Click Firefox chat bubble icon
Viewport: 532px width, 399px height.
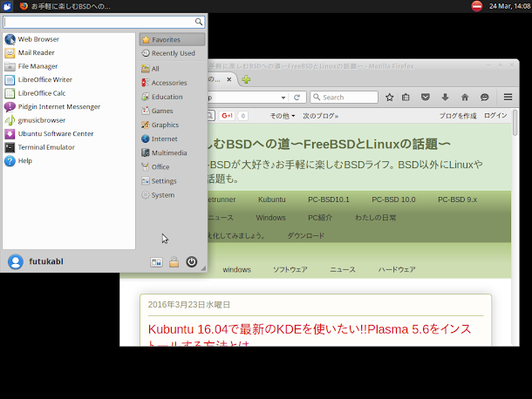(485, 98)
